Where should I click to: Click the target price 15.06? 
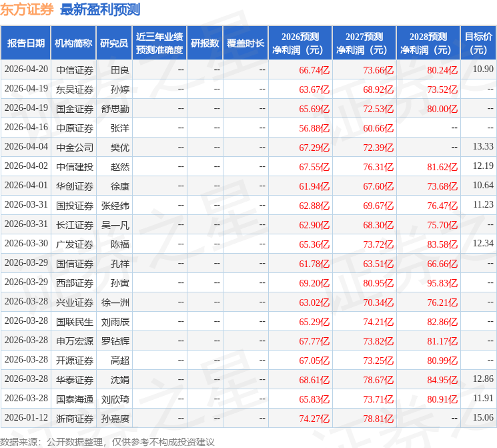(483, 417)
